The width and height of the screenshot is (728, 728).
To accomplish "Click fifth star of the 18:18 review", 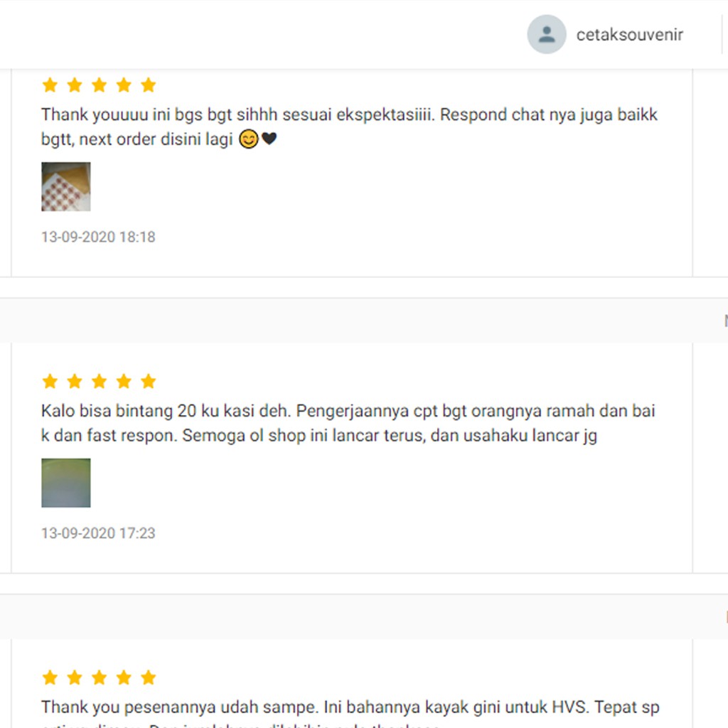I will tap(148, 85).
